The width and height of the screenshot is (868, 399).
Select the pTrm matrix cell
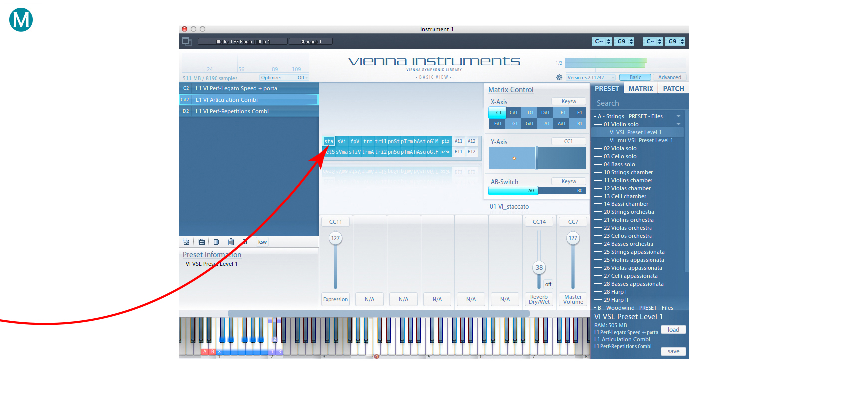(x=407, y=141)
